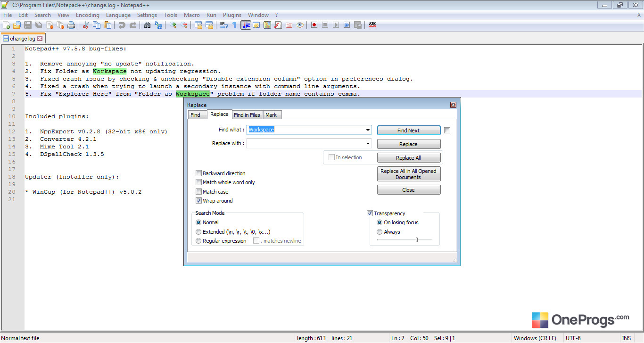The height and width of the screenshot is (343, 644).
Task: Select Normal search mode
Action: coord(198,222)
